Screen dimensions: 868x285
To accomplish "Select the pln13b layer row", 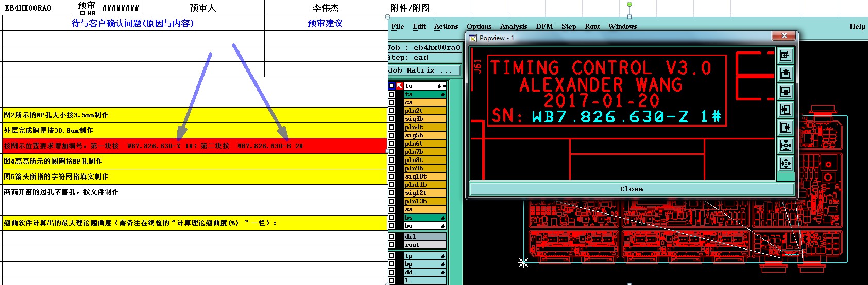I will [x=425, y=201].
